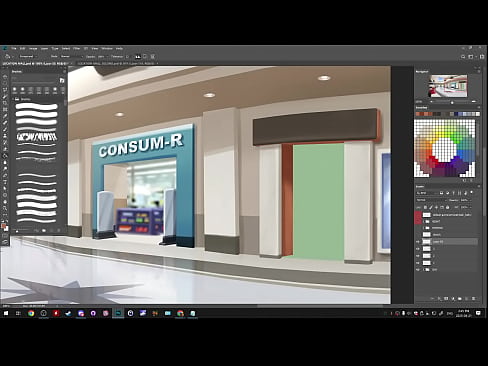
Task: Select the Eyedropper tool
Action: click(5, 116)
